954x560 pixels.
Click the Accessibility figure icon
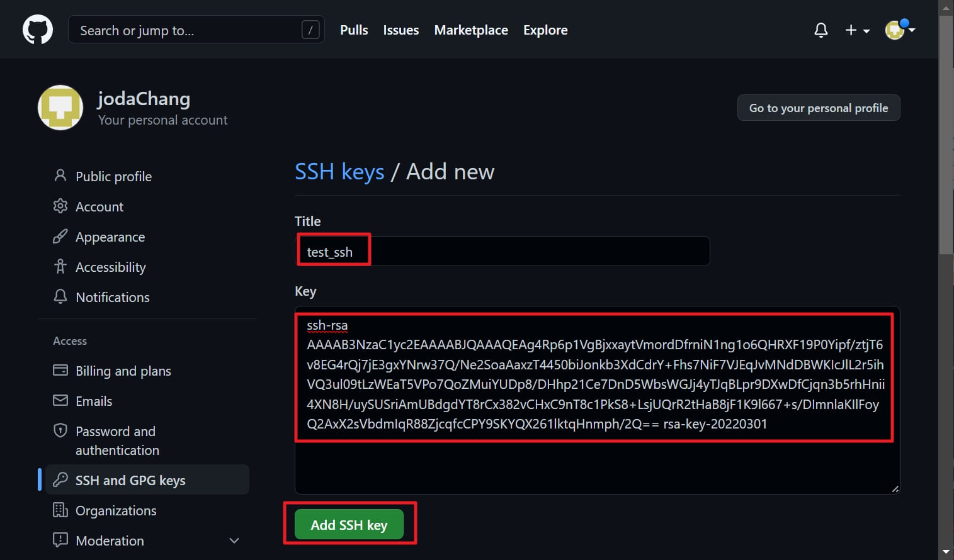[60, 266]
